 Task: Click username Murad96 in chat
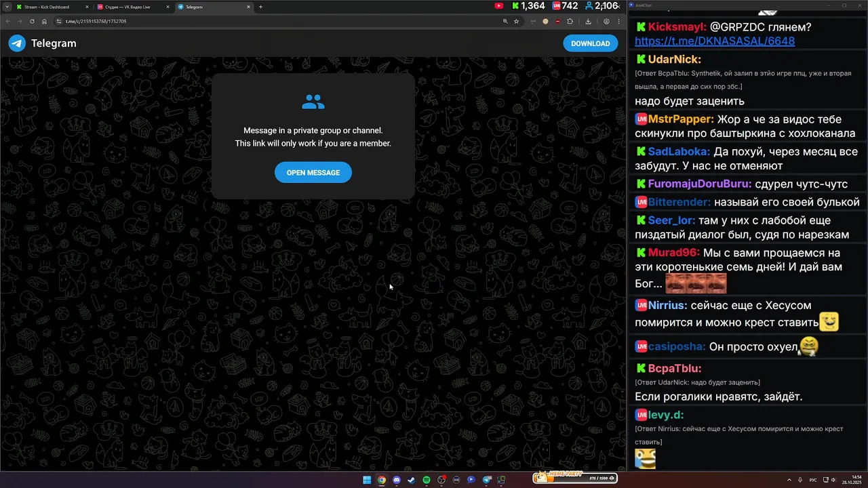click(x=673, y=252)
